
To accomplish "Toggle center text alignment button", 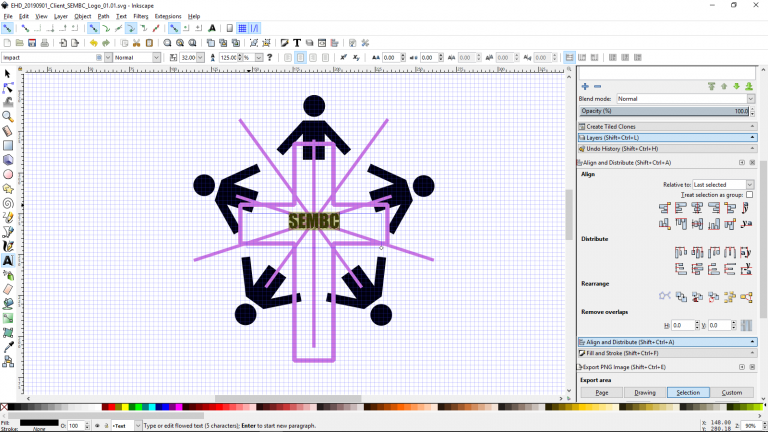I will tap(300, 58).
